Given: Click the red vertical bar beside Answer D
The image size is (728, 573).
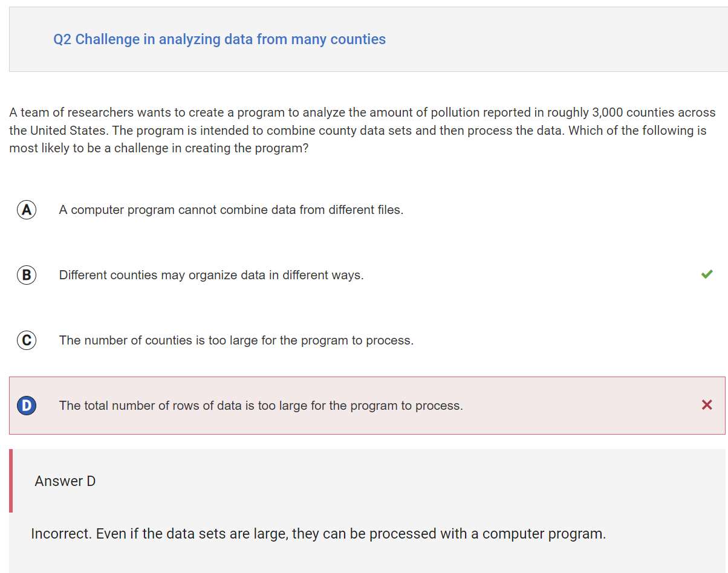Looking at the screenshot, I should [x=11, y=481].
